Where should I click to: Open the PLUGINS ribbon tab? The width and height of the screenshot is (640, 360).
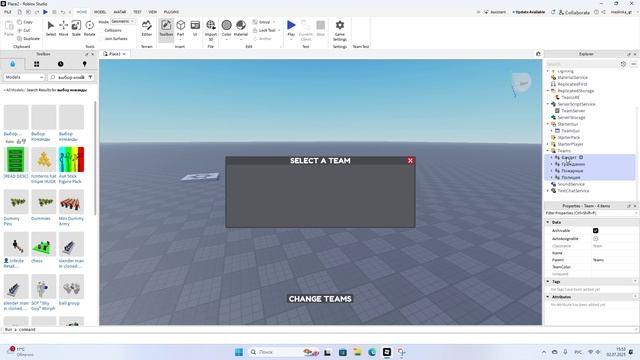click(171, 12)
